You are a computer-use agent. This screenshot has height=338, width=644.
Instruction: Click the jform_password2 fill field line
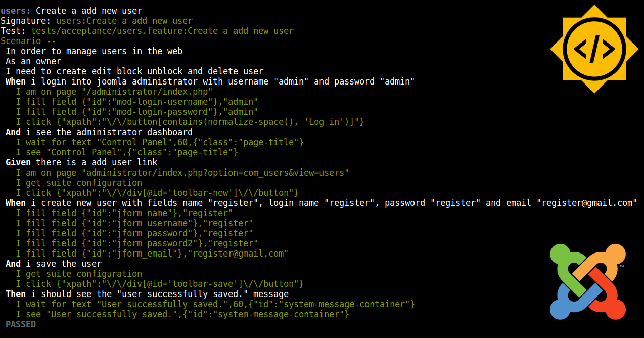136,243
